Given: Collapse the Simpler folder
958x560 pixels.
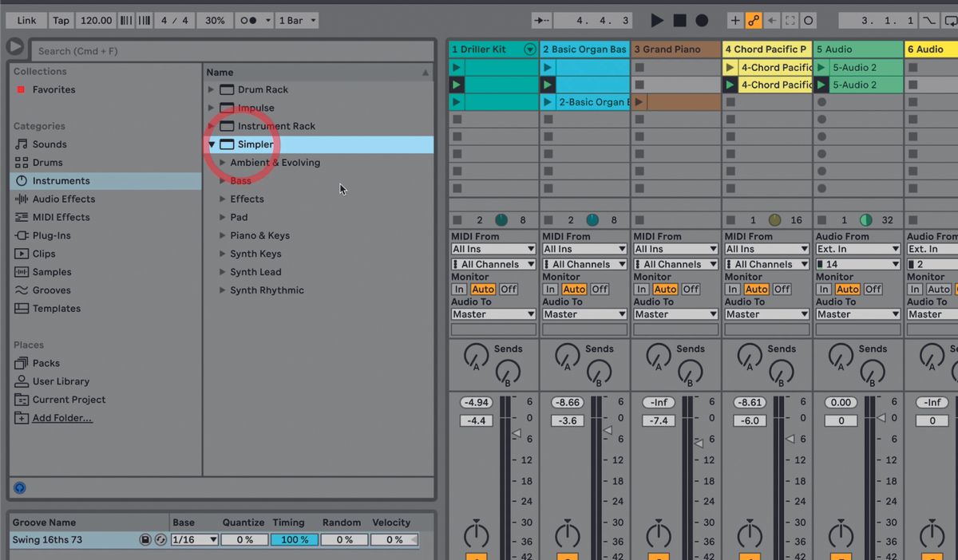Looking at the screenshot, I should click(x=212, y=144).
